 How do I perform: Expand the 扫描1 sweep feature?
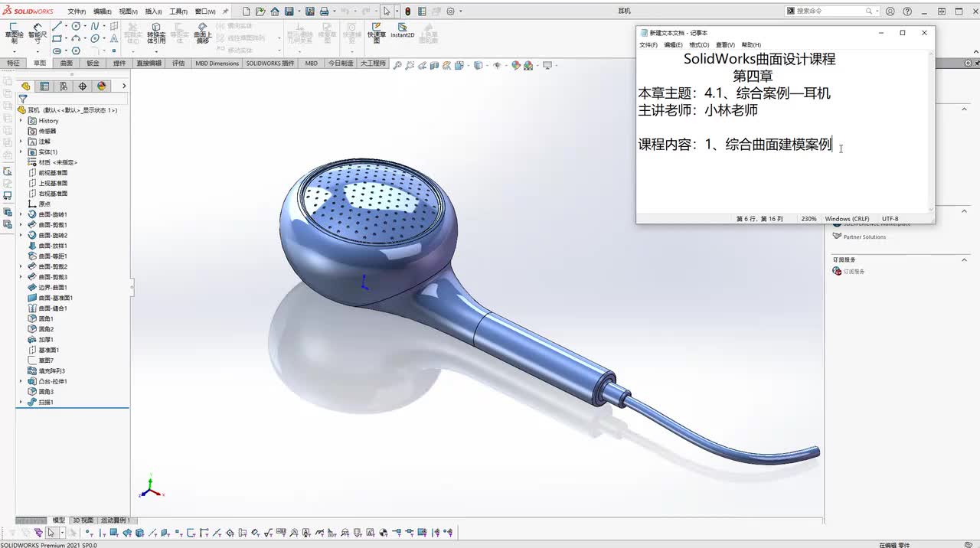tap(21, 402)
